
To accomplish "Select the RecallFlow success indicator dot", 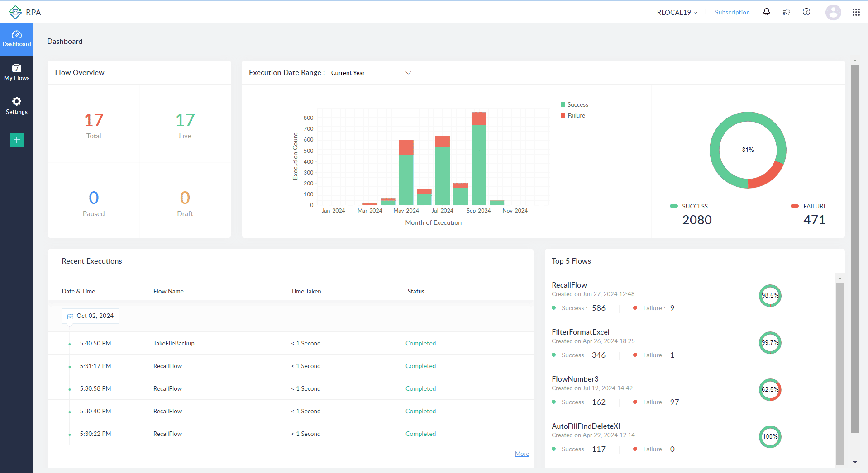I will point(554,308).
